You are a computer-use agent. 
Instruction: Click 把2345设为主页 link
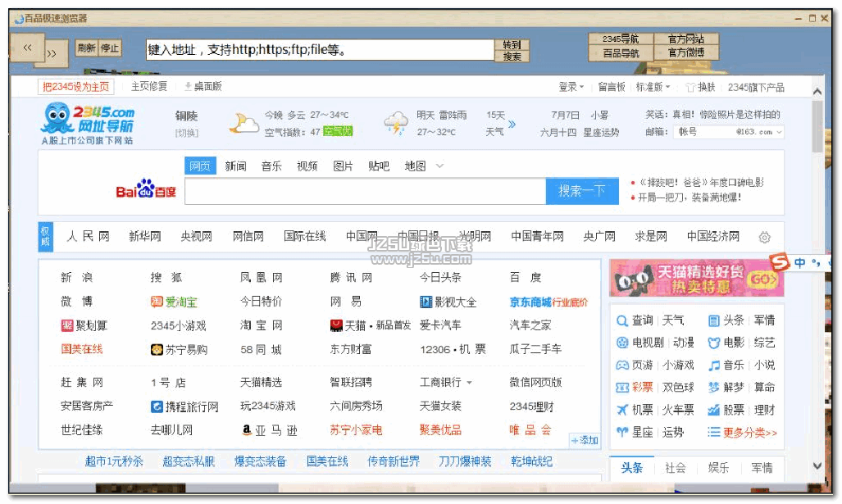(75, 86)
